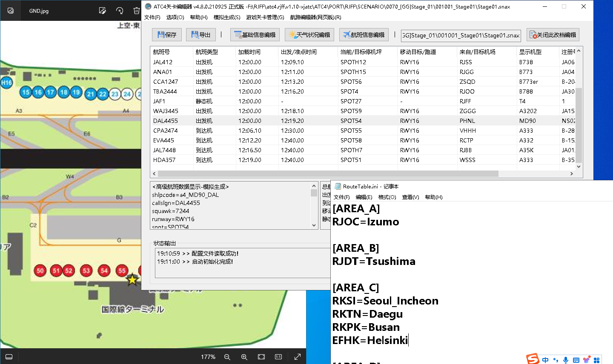This screenshot has width=613, height=364.
Task: Select flight row JAL7448
Action: 363,150
